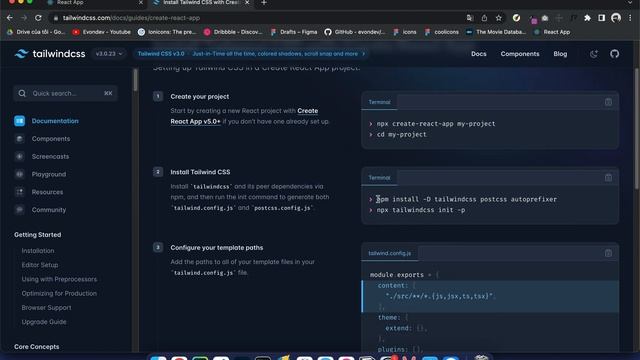Screen dimensions: 640x360
Task: Click the page vertical scrollbar
Action: click(x=636, y=129)
